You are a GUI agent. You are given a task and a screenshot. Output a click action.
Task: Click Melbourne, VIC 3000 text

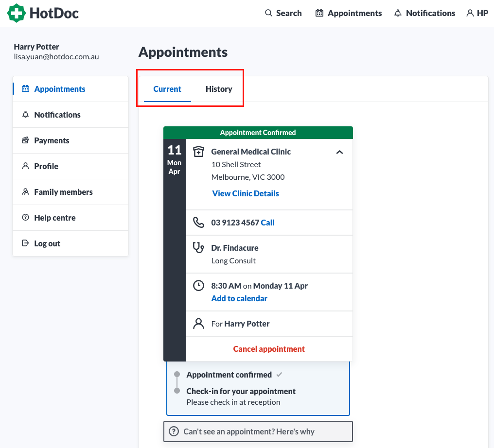pos(248,177)
